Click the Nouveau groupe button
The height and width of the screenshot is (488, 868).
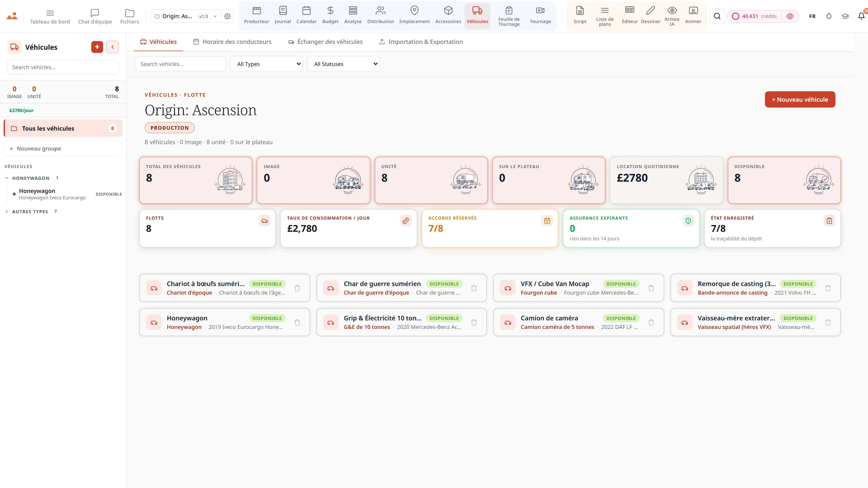point(63,148)
